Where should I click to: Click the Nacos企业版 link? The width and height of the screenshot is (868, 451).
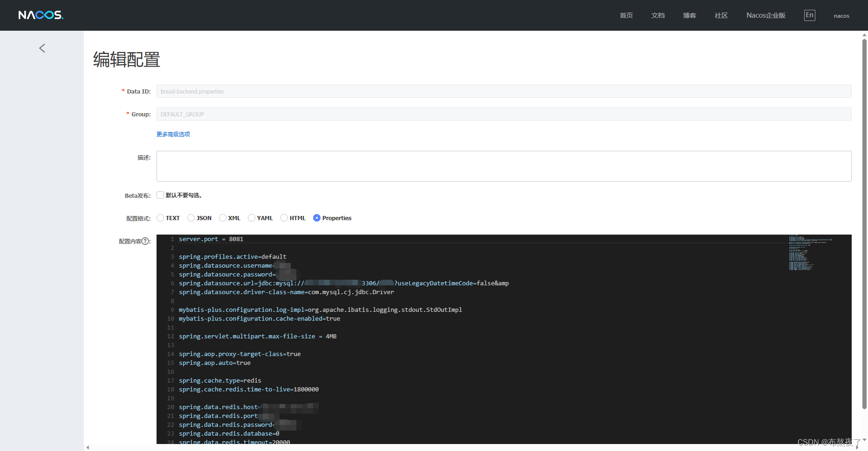[x=765, y=15]
